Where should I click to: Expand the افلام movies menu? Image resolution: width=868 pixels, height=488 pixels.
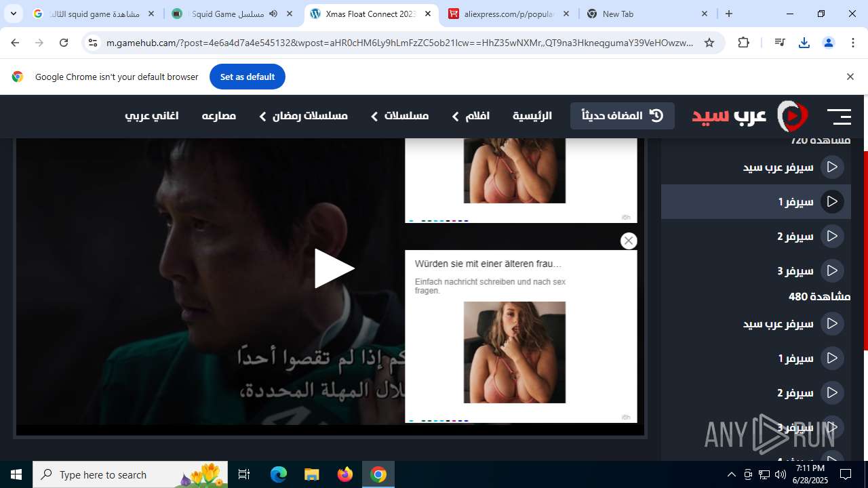(x=471, y=116)
